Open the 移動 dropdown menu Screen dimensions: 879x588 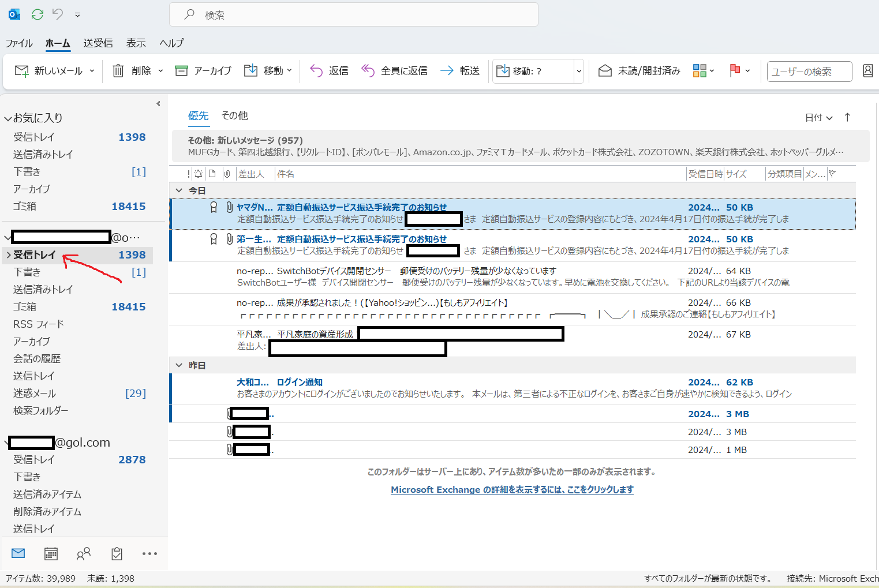click(x=268, y=70)
